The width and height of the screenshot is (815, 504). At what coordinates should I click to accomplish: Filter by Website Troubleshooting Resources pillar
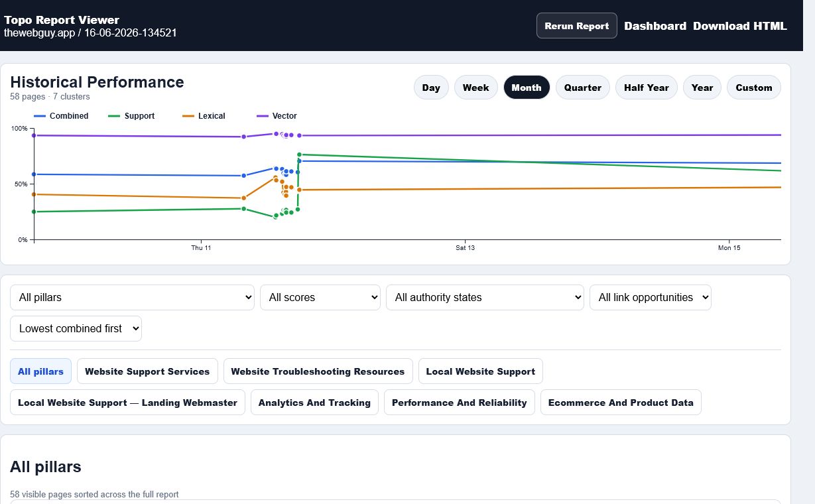pyautogui.click(x=318, y=371)
